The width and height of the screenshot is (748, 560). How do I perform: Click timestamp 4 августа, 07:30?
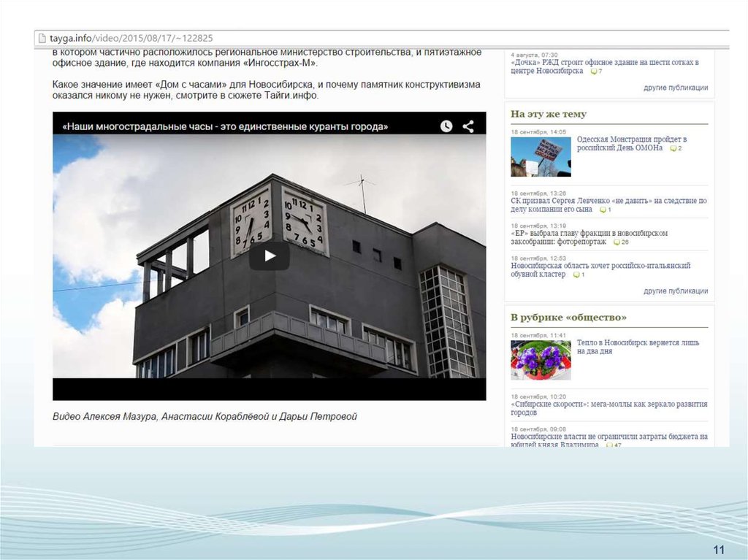(534, 55)
